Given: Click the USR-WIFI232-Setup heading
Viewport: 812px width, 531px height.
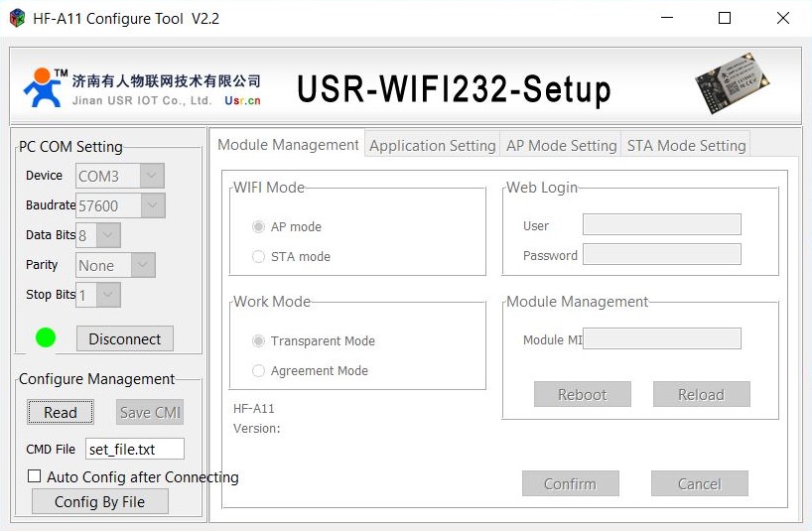Looking at the screenshot, I should click(454, 89).
